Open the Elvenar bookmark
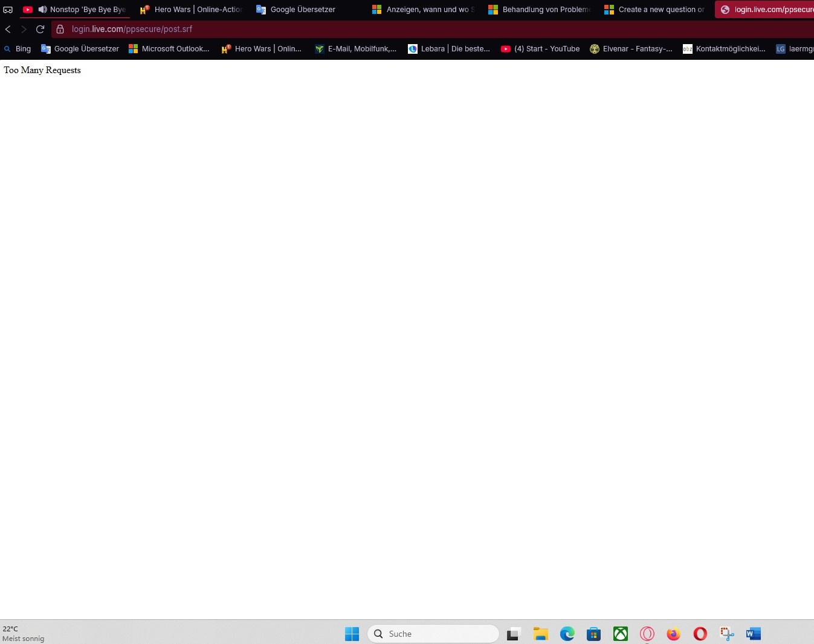 [x=631, y=49]
